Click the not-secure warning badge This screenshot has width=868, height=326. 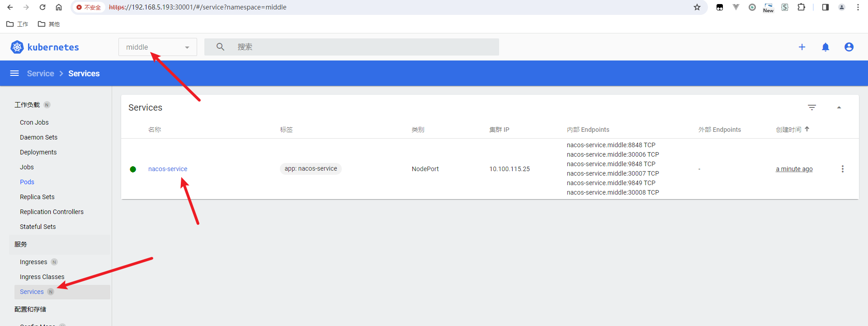point(89,7)
